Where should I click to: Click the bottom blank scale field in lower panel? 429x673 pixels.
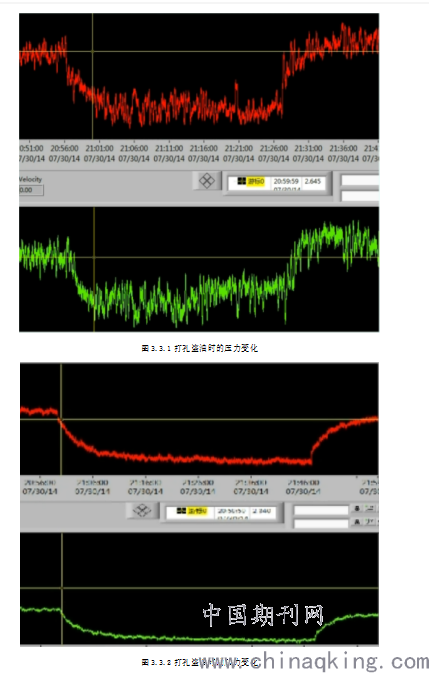pyautogui.click(x=321, y=523)
